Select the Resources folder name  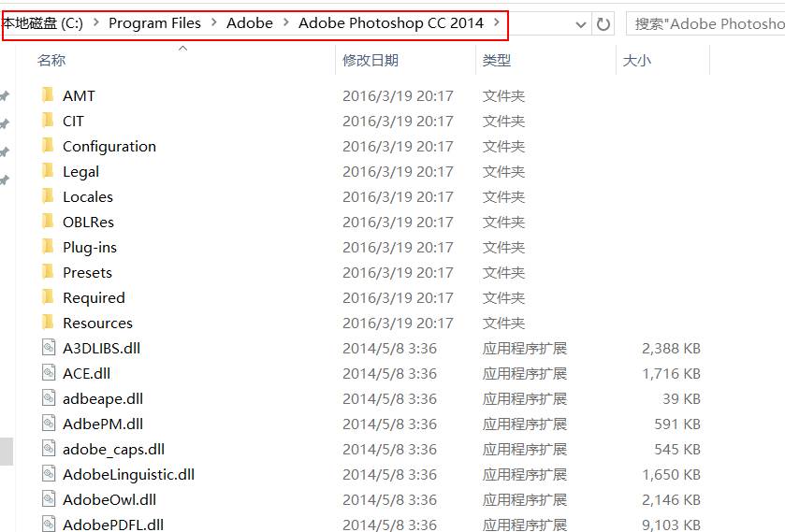click(97, 324)
